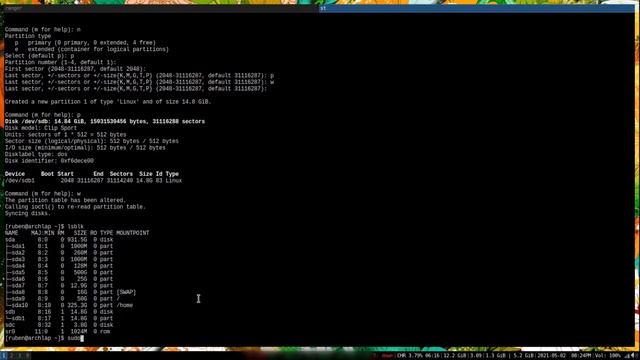Click the sdb1 partition row
Viewport: 640px width, 360px height.
point(59,318)
